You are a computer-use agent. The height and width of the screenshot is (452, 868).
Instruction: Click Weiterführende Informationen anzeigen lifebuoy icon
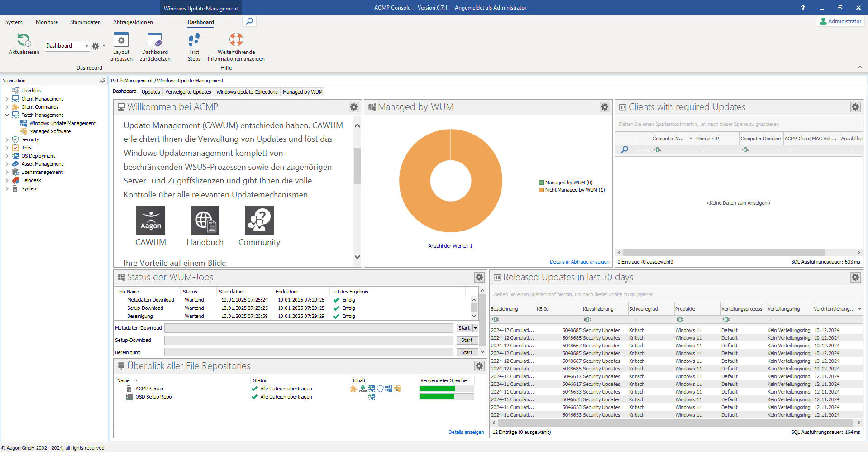[236, 40]
